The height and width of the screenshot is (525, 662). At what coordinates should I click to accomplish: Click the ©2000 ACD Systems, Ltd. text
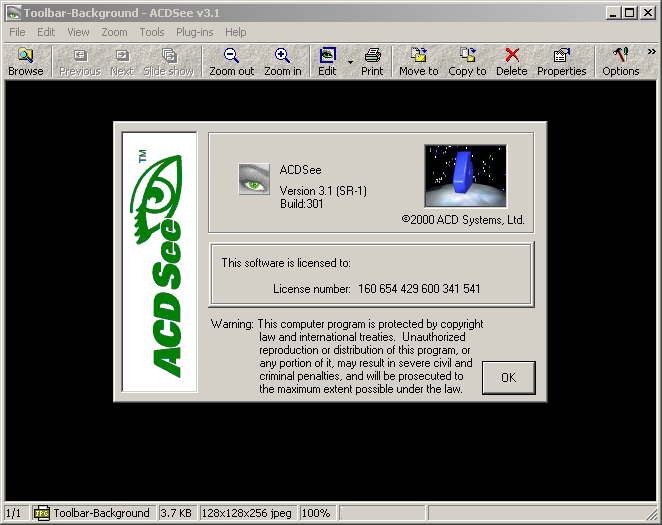(x=463, y=220)
